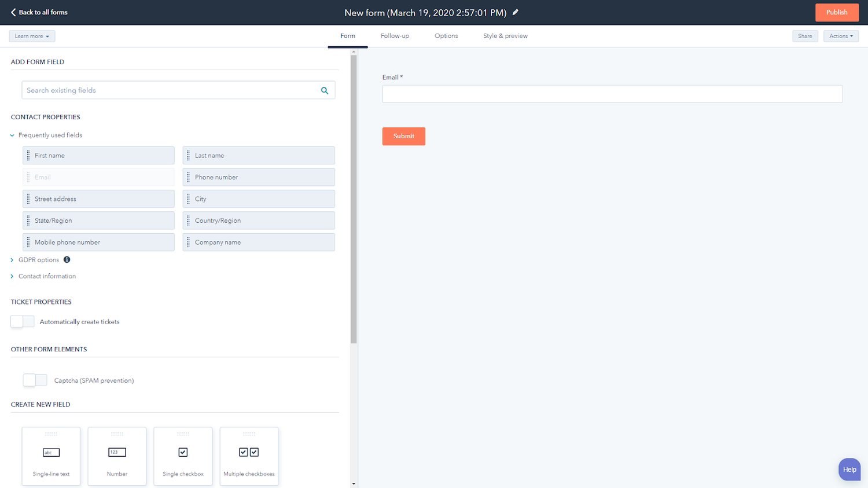Open the Actions dropdown menu

coord(841,36)
